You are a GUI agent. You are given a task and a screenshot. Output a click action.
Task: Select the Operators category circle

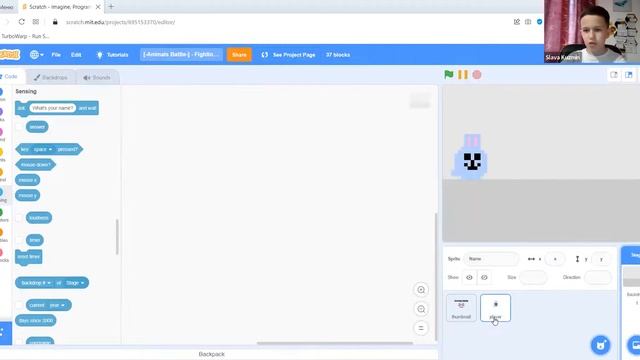click(1, 212)
